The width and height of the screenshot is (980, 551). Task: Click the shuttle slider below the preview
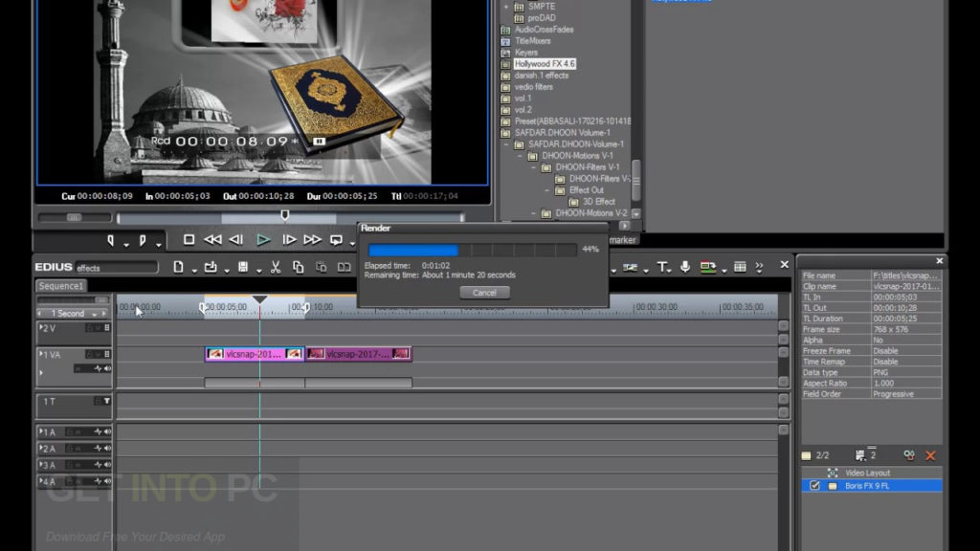75,217
